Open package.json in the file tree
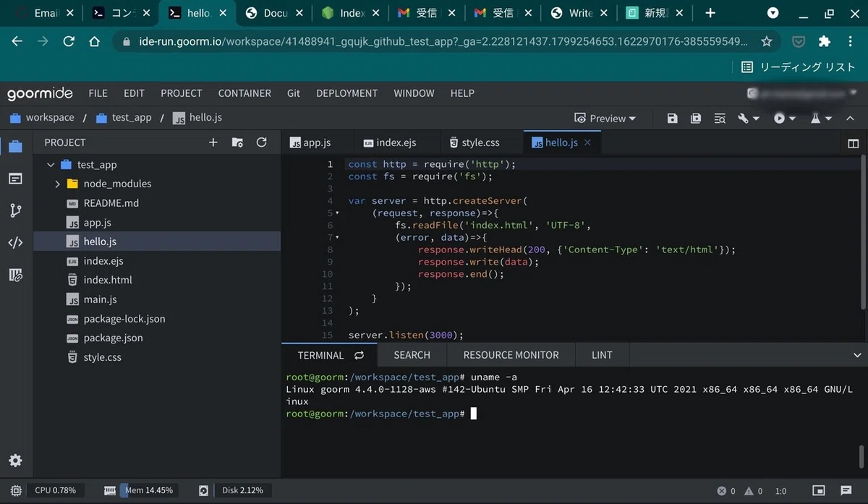Screen dimensions: 868x504 (x=114, y=338)
